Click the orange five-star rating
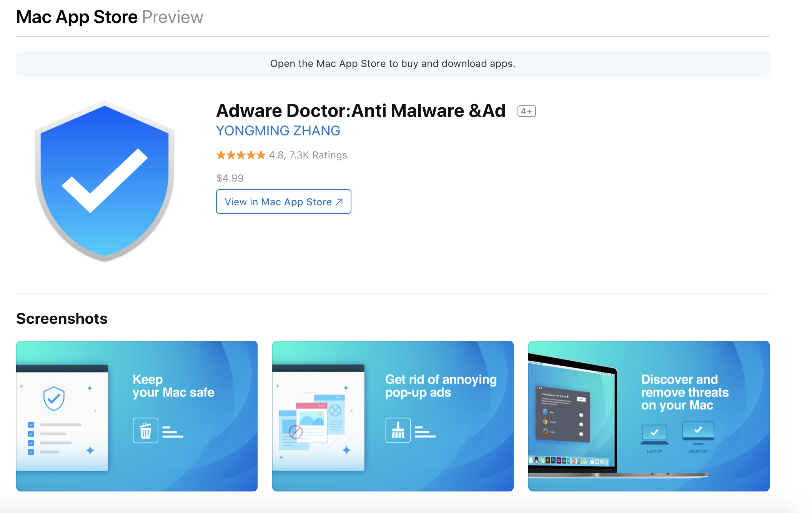 pos(241,155)
